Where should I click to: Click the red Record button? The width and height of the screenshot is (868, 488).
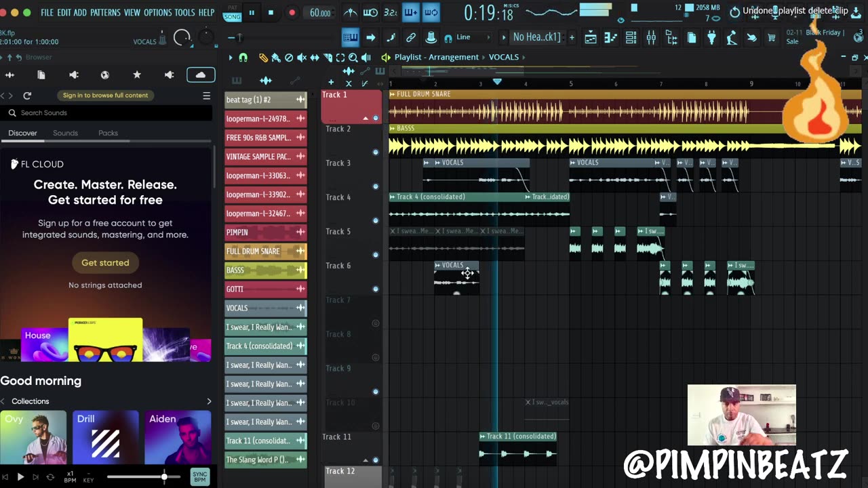292,12
